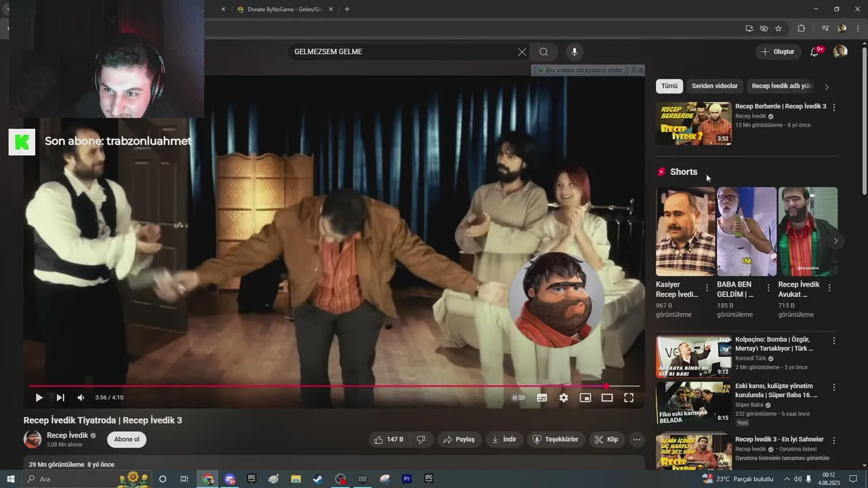Open more actions three-dot menu
Viewport: 868px width, 488px height.
[x=636, y=439]
